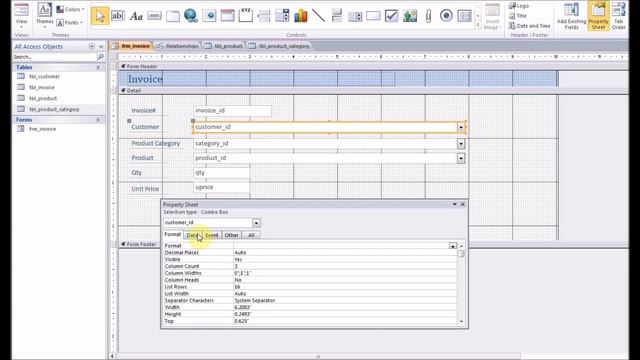Click Add Existing Fields
Screen dimensions: 640x360
[x=571, y=16]
